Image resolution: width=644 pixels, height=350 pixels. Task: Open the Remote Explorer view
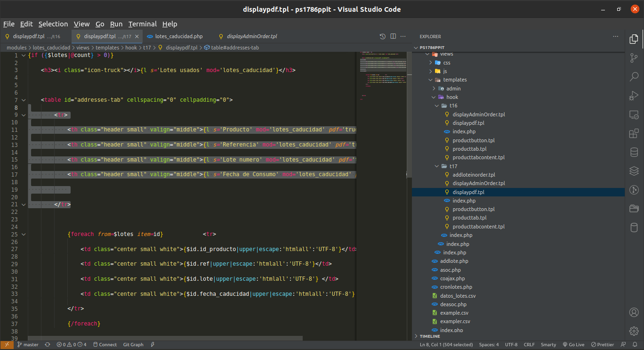[x=634, y=114]
